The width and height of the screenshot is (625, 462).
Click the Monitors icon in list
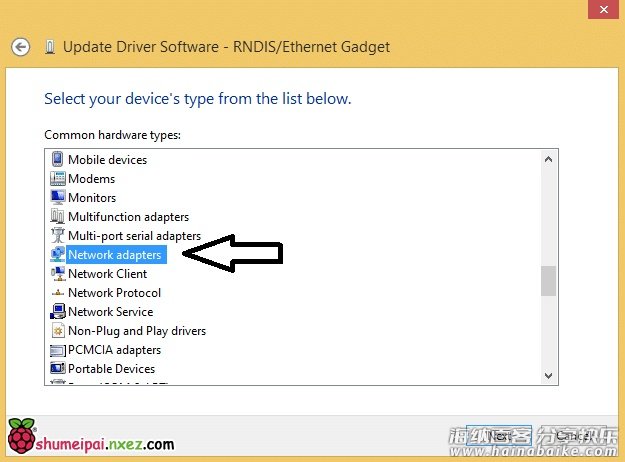57,198
